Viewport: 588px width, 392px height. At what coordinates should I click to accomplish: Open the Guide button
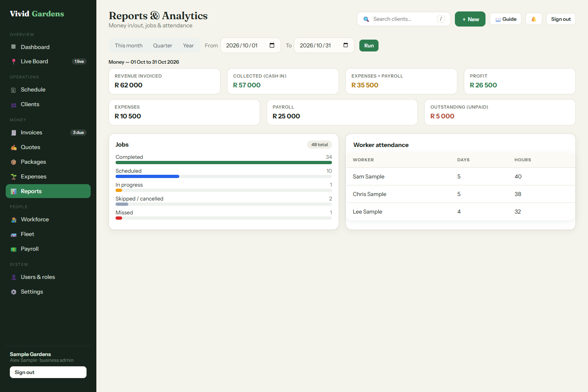click(x=506, y=19)
